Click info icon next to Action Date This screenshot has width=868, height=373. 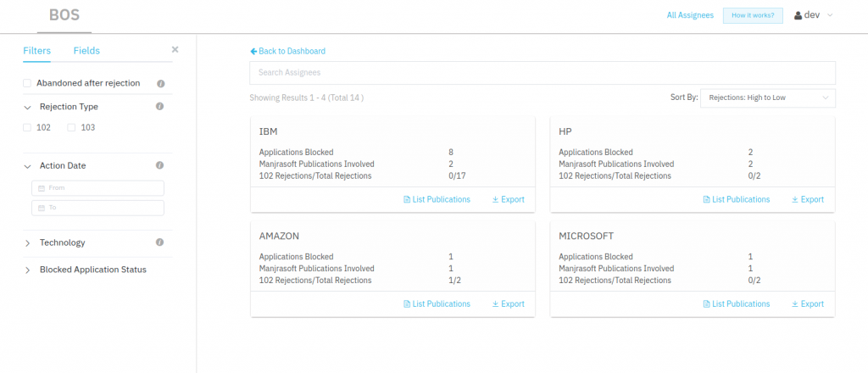point(159,165)
